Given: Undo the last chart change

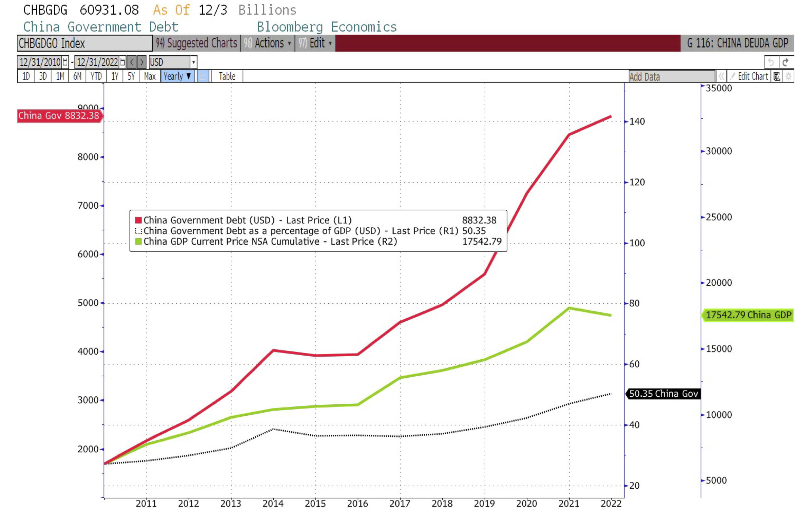Looking at the screenshot, I should click(771, 62).
